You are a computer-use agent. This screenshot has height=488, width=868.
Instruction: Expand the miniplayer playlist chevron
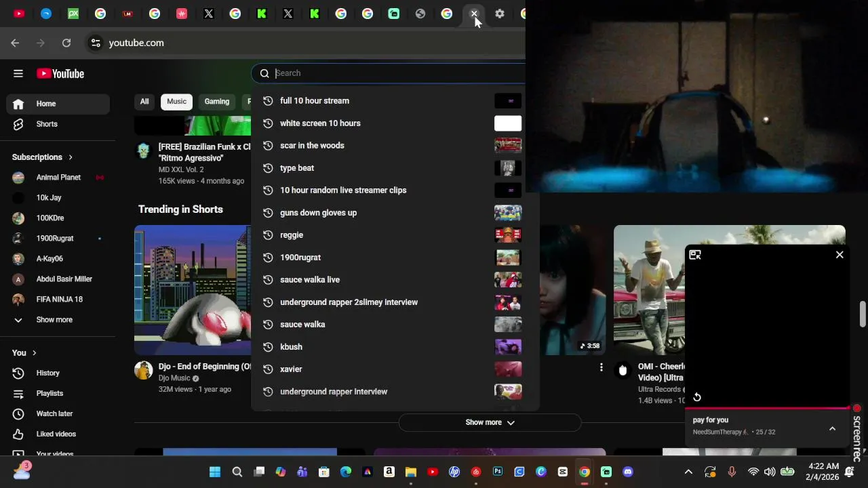click(x=832, y=428)
